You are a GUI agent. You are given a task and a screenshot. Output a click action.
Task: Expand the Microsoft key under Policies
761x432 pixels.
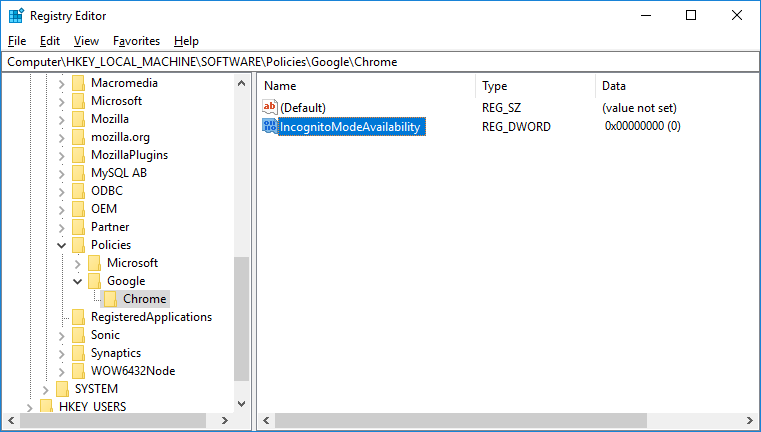tap(78, 263)
